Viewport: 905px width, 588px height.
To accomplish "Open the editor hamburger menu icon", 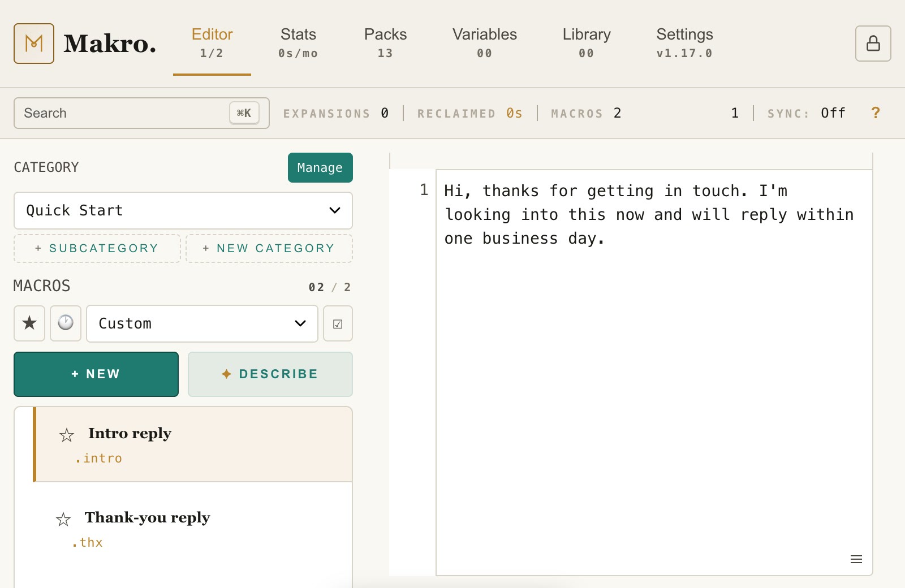I will [856, 559].
